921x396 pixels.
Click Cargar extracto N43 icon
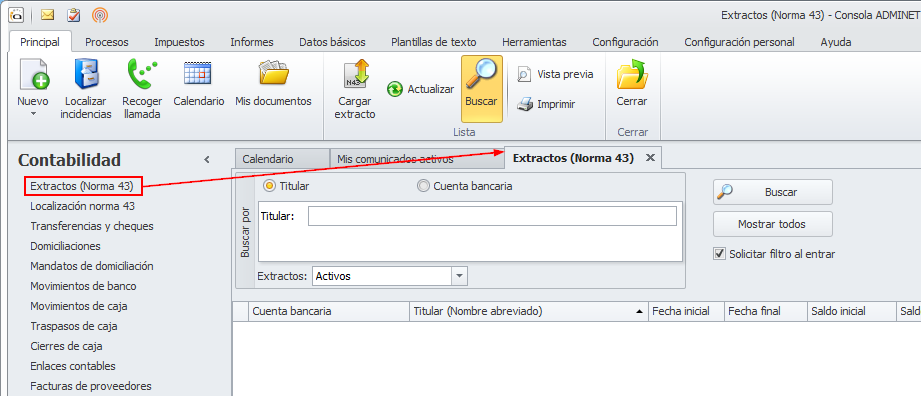click(355, 75)
